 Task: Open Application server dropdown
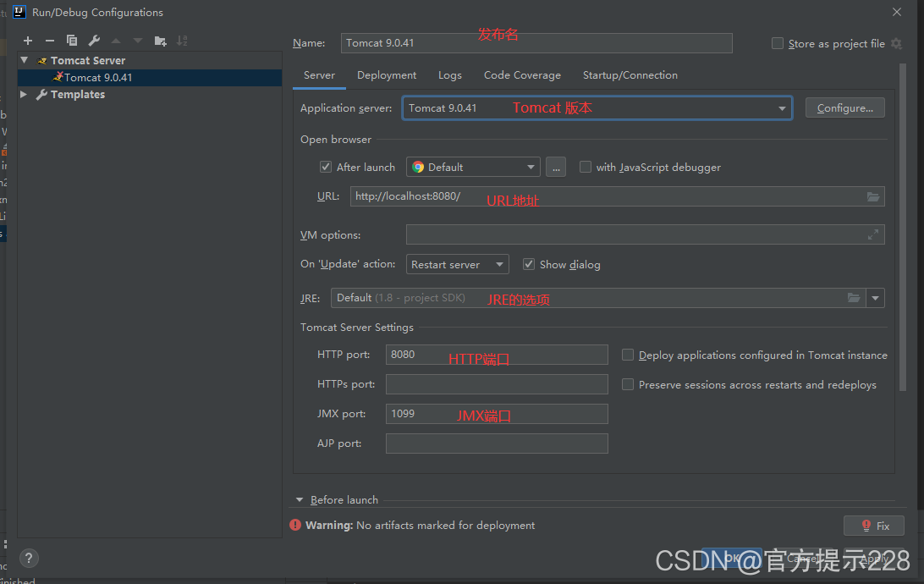[x=597, y=107]
